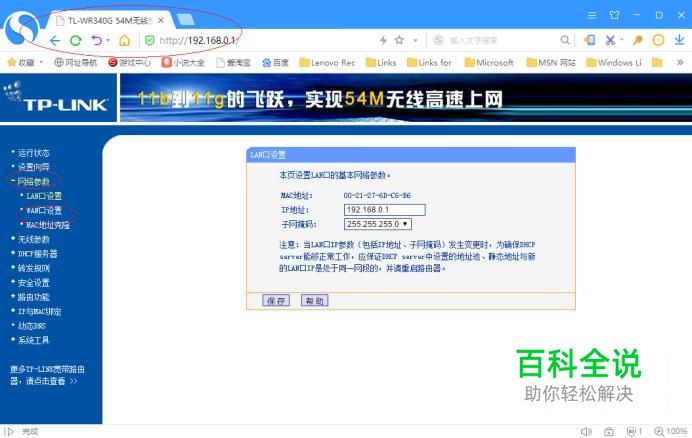
Task: Open the Lenovo Rec bookmark folder
Action: [327, 63]
